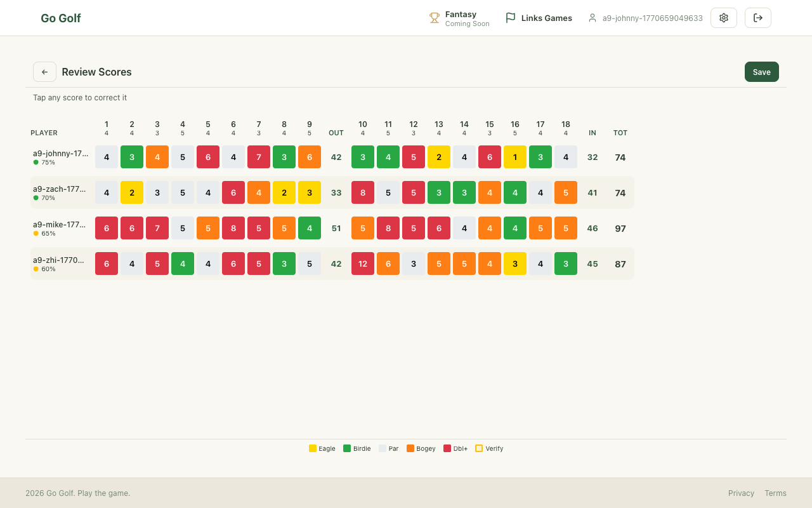Click the Eagle yellow legend swatch
The height and width of the screenshot is (508, 812).
click(x=313, y=448)
